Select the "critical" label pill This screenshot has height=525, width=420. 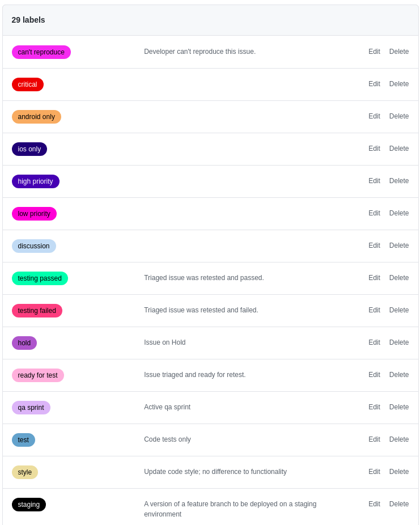(x=27, y=84)
